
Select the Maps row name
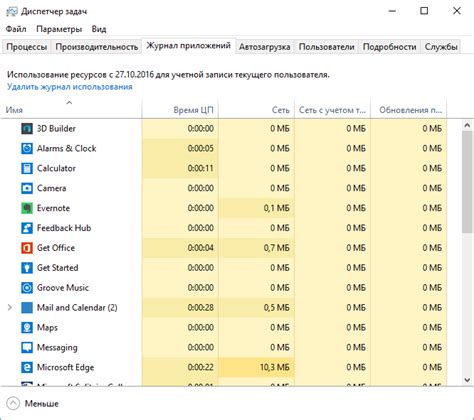coord(47,327)
